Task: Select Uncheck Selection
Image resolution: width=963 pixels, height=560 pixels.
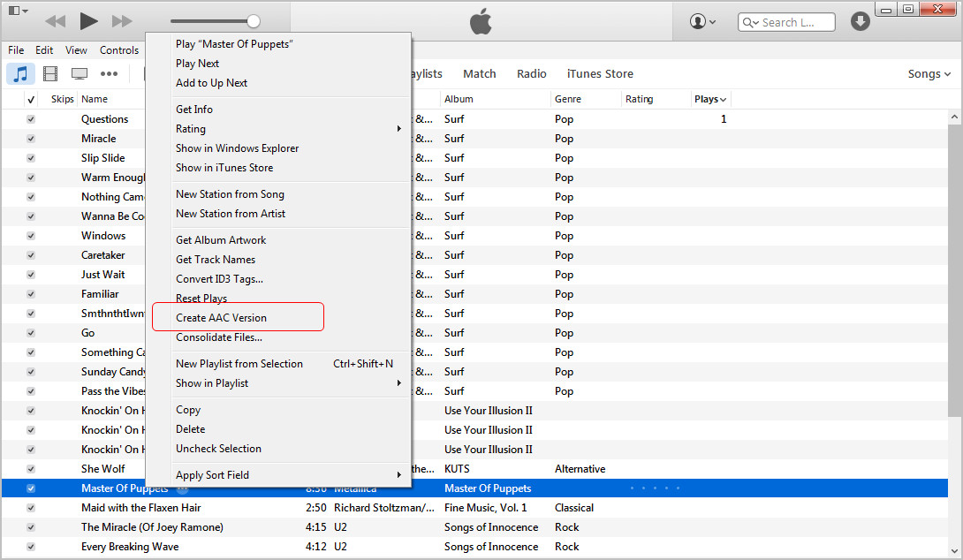Action: [218, 449]
